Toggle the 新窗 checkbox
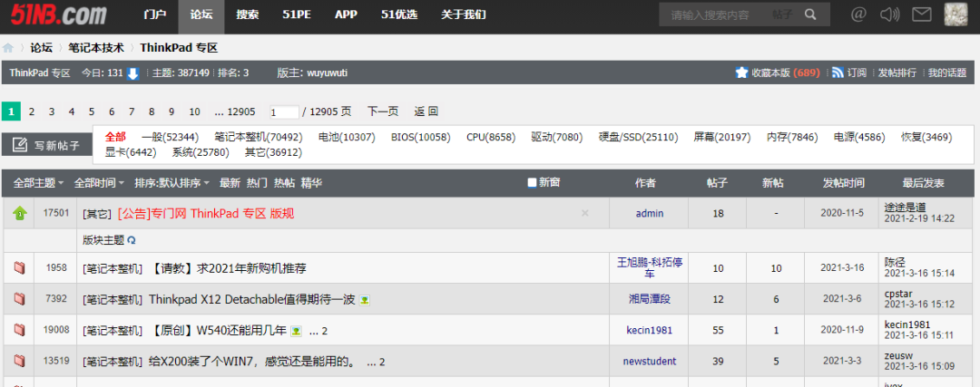 point(533,183)
